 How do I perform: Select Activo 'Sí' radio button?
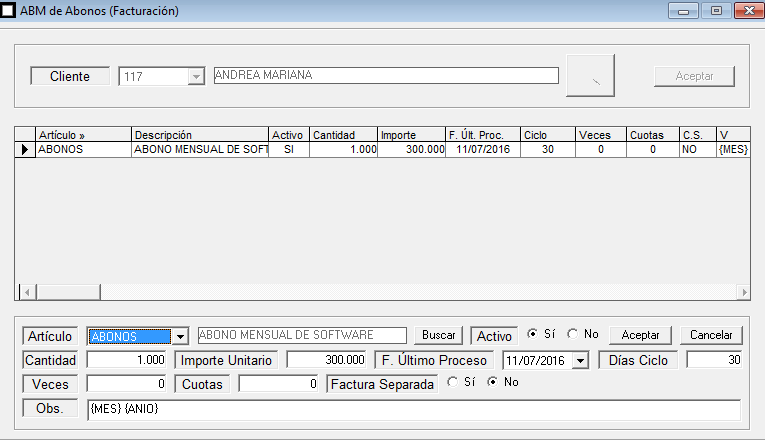click(532, 334)
